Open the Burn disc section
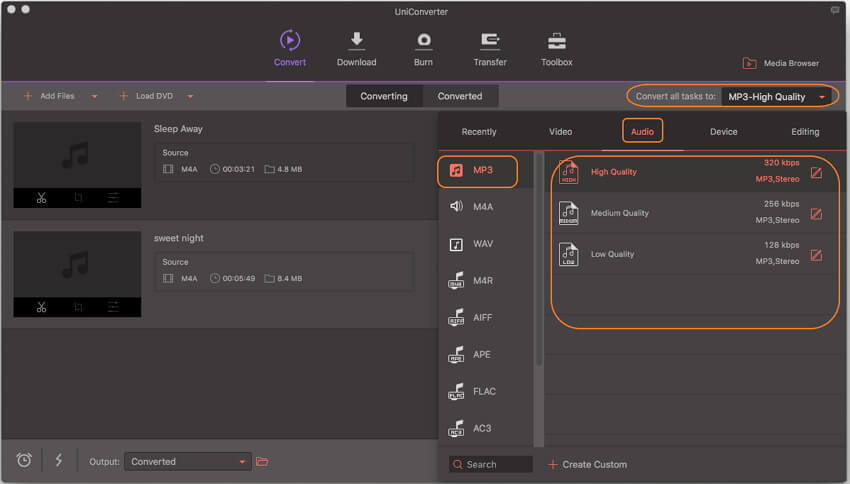The height and width of the screenshot is (484, 850). click(423, 41)
